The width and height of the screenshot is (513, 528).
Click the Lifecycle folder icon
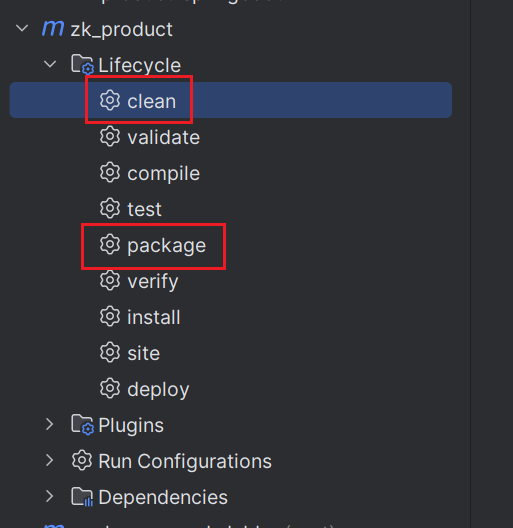pyautogui.click(x=82, y=64)
